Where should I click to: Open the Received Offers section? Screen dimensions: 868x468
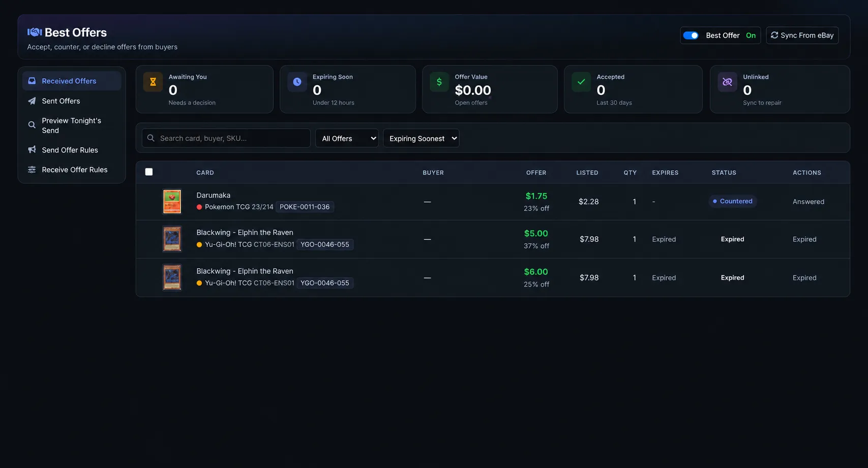coord(72,81)
